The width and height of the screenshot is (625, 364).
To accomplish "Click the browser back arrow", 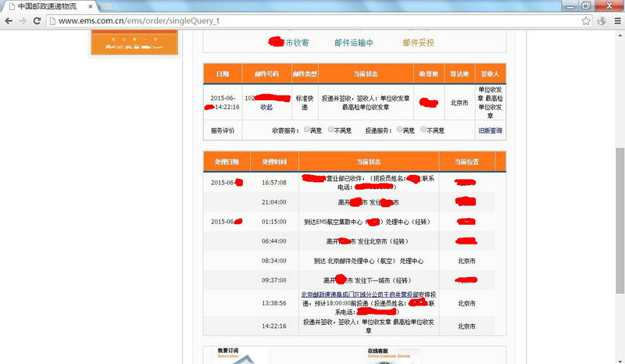I will point(9,21).
